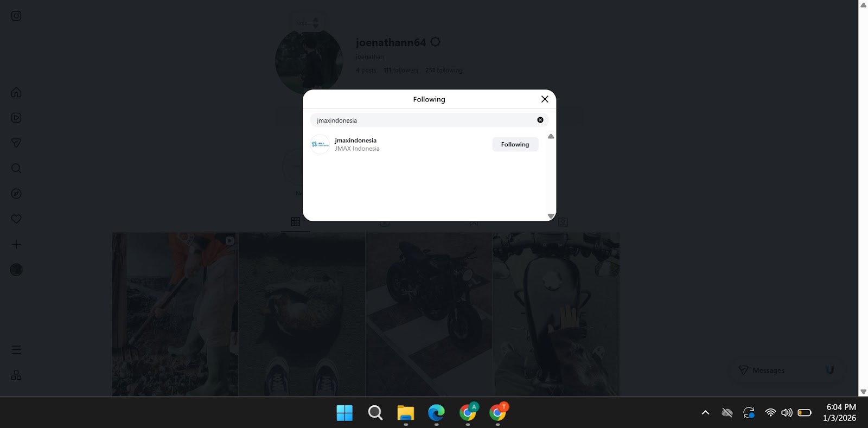The image size is (868, 428).
Task: Clear the jmaxindonesia search text
Action: (540, 120)
